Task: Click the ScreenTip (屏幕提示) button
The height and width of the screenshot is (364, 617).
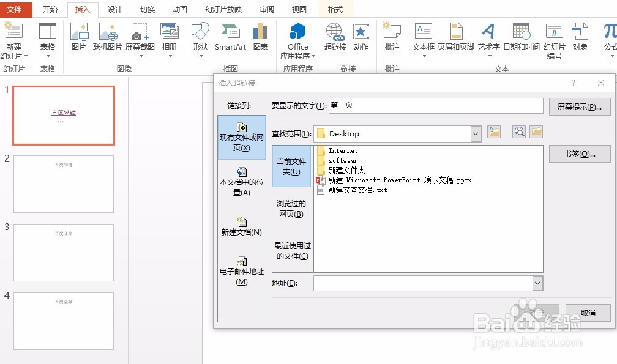Action: coord(580,107)
